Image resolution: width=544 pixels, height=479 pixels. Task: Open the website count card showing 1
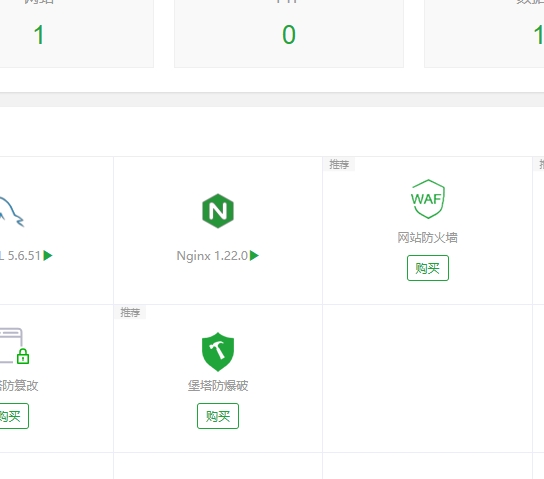pyautogui.click(x=77, y=34)
